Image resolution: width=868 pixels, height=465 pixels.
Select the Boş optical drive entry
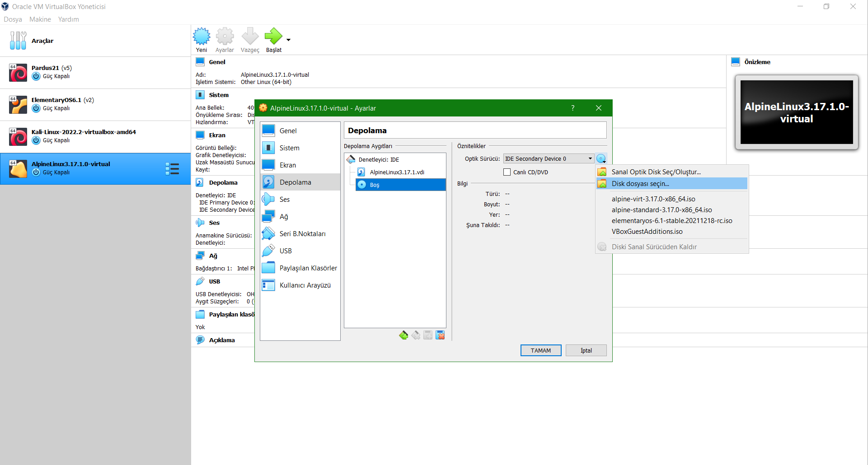(x=400, y=185)
